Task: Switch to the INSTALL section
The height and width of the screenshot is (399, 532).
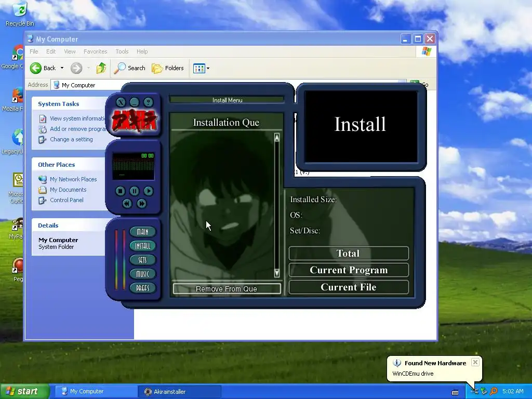Action: tap(142, 246)
